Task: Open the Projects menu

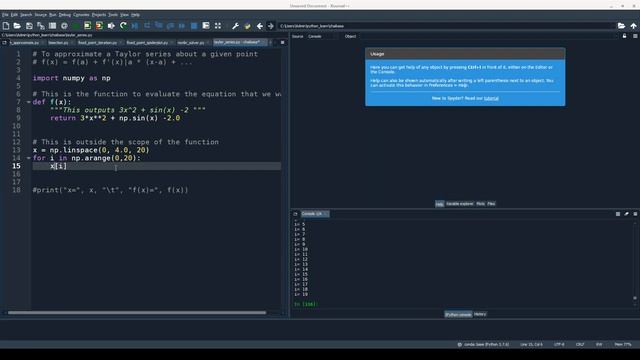Action: click(99, 15)
